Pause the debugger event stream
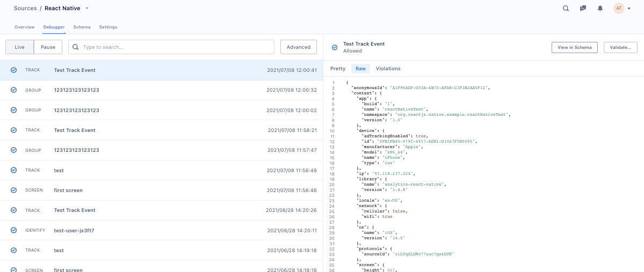Screen dimensions: 644x272 [x=48, y=47]
